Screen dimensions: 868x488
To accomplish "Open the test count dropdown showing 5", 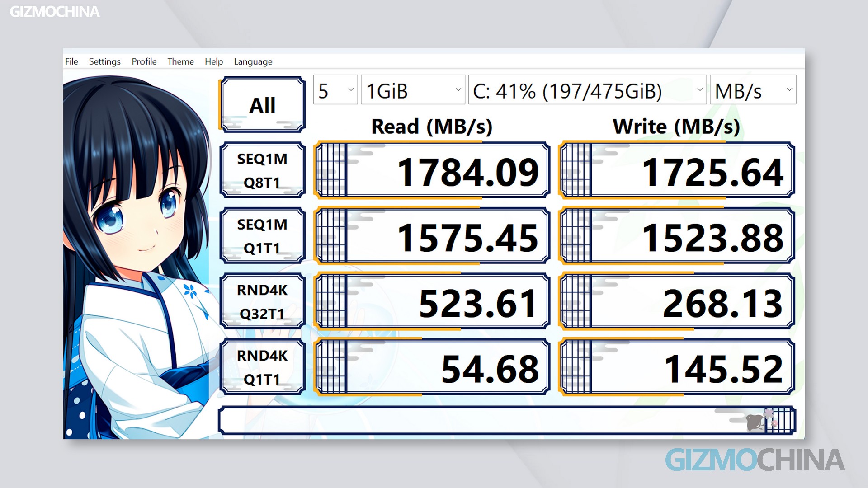I will coord(335,90).
